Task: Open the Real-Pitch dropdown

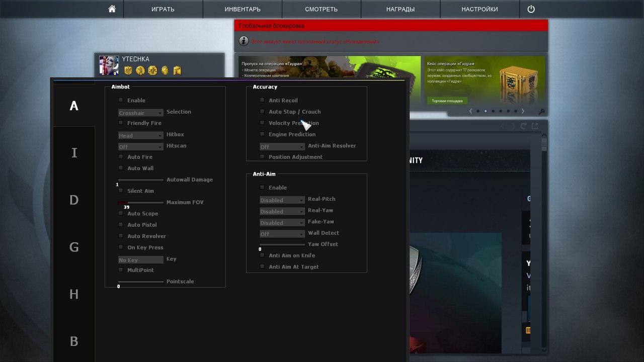Action: coord(282,200)
